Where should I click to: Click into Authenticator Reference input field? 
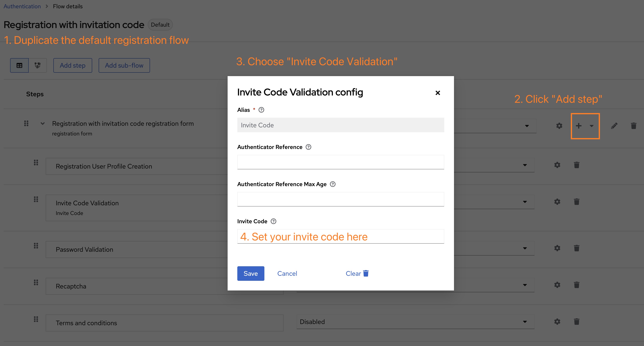click(341, 162)
